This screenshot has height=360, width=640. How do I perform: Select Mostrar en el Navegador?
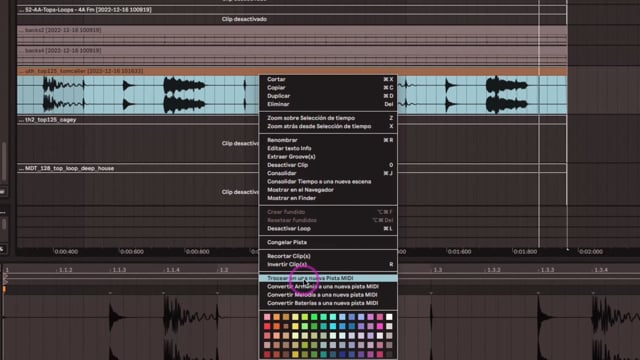click(x=328, y=190)
